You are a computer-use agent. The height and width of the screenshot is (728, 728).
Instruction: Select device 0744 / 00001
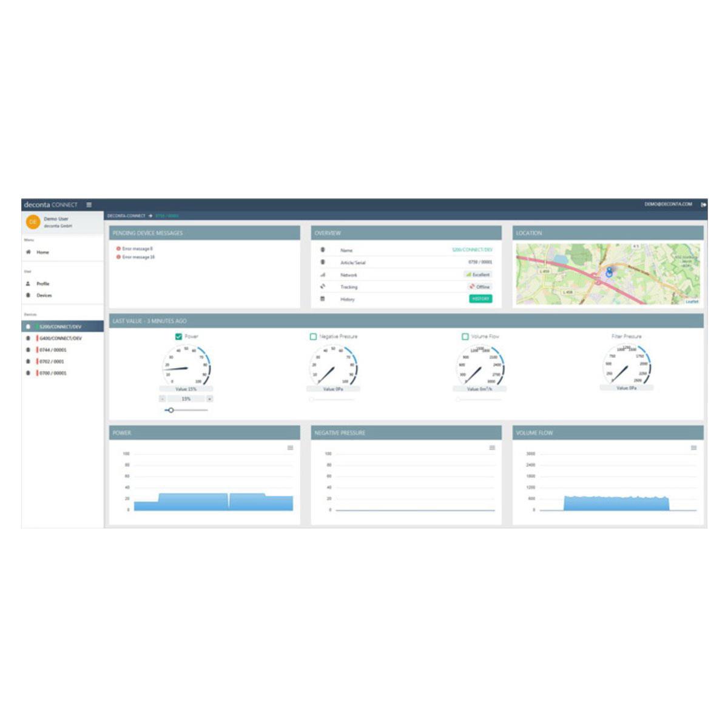62,349
